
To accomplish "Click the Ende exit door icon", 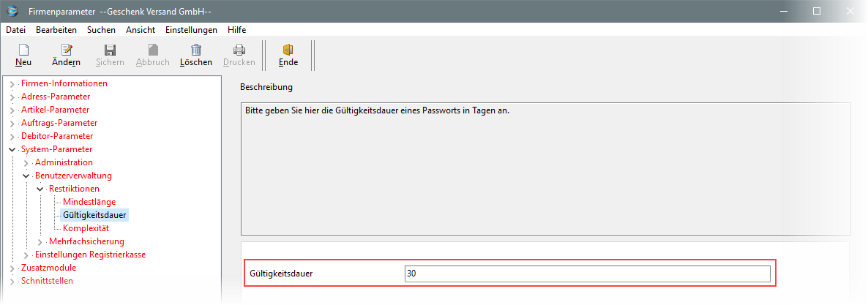I will click(288, 50).
